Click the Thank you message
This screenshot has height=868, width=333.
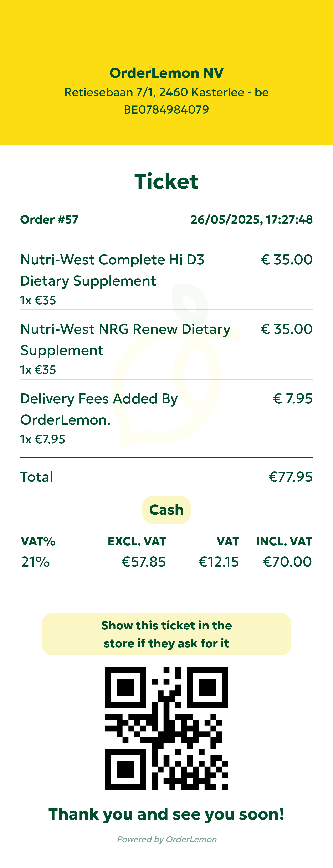[x=166, y=815]
